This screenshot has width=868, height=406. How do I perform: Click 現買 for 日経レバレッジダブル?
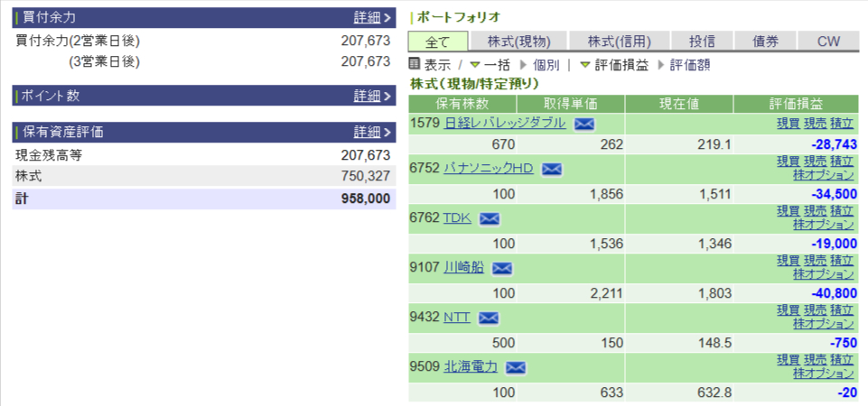click(x=789, y=123)
